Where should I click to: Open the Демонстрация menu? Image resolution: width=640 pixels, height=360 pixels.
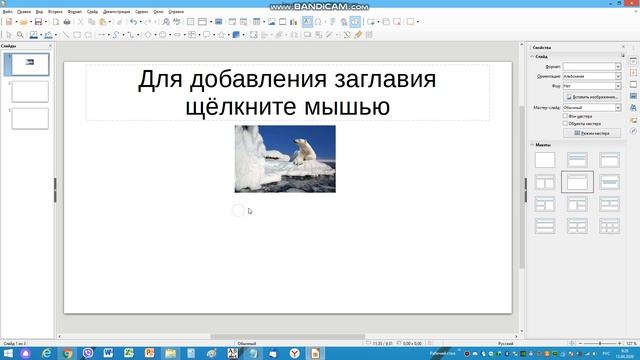(x=117, y=12)
